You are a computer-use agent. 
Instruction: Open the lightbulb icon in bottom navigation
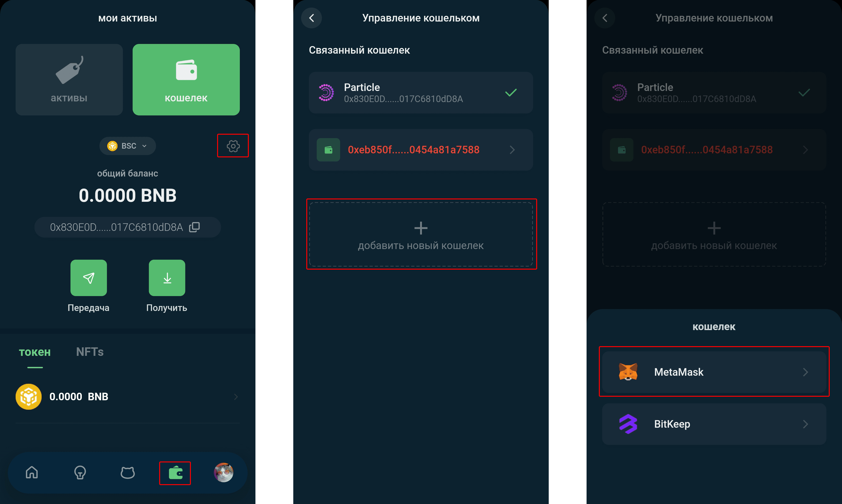[80, 472]
